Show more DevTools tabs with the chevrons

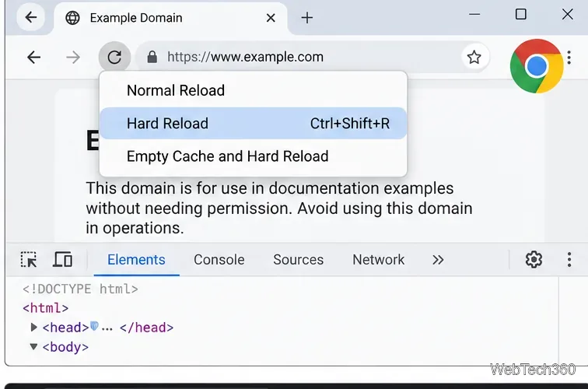pyautogui.click(x=438, y=260)
